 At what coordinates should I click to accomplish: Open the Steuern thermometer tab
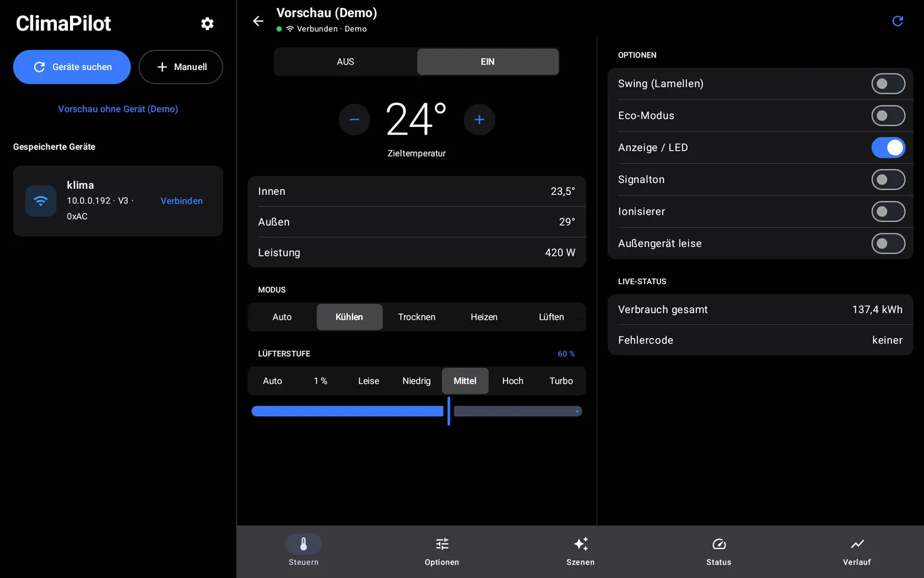tap(304, 551)
